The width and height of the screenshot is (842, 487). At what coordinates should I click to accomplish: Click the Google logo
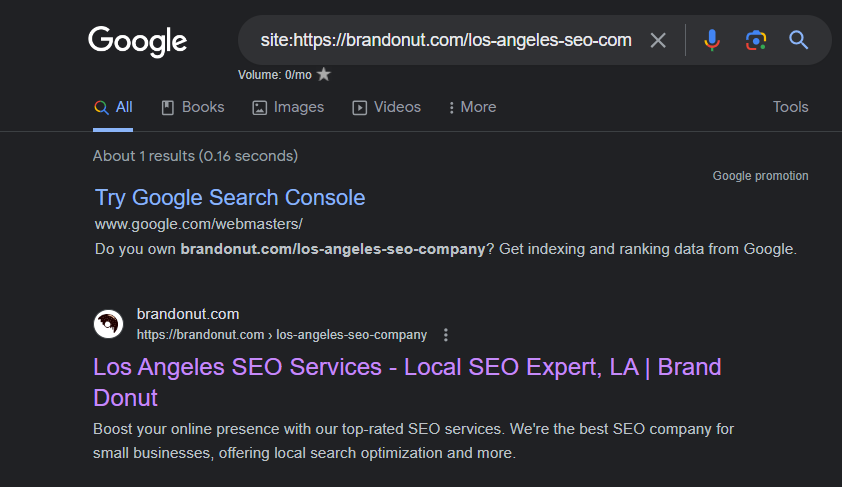tap(137, 41)
